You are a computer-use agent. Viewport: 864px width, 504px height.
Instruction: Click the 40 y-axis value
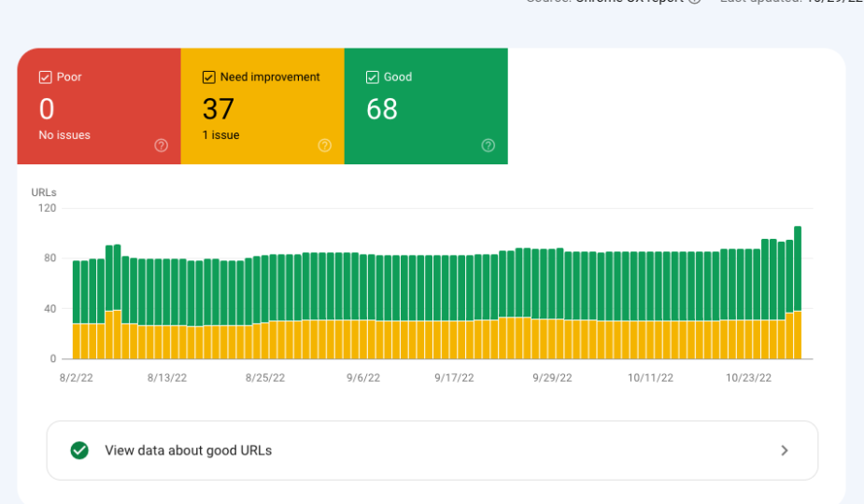click(50, 308)
